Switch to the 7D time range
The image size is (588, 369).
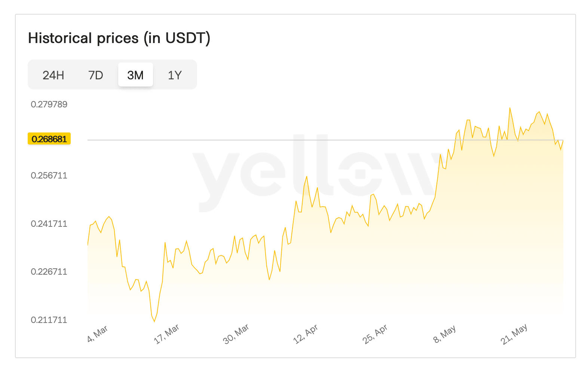(x=96, y=75)
